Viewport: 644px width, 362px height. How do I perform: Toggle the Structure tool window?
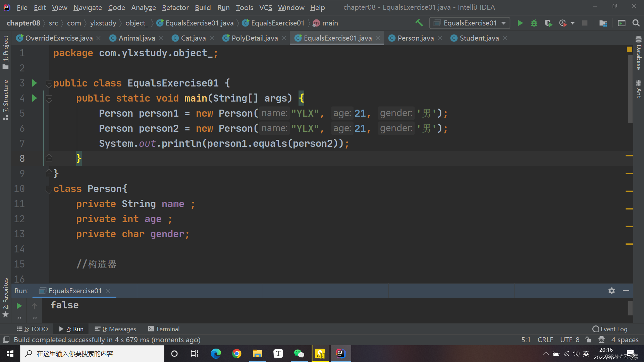(5, 100)
